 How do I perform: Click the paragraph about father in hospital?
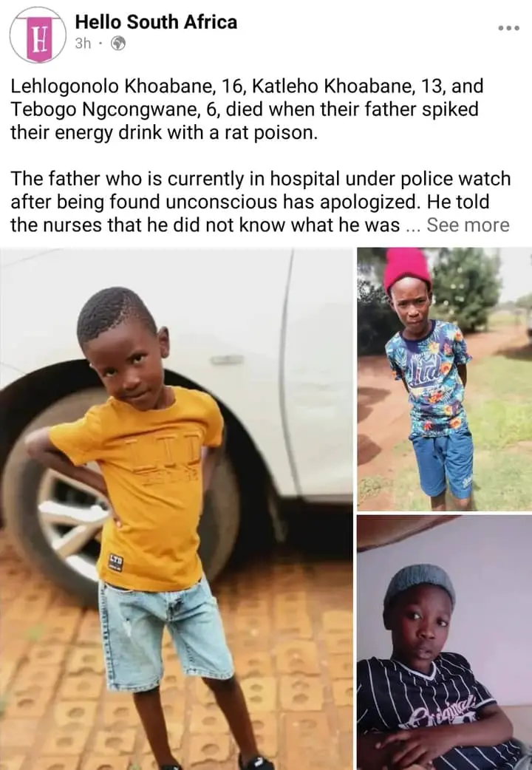[260, 202]
